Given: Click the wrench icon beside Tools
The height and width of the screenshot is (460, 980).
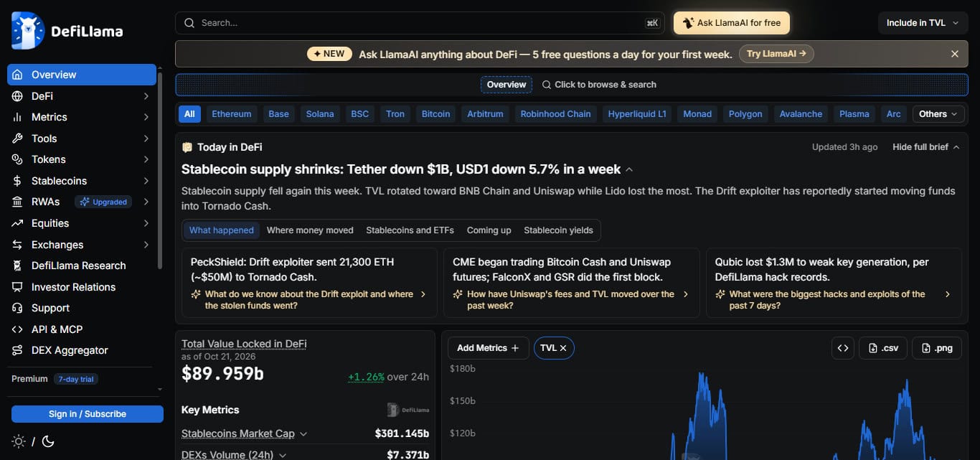Looking at the screenshot, I should point(17,139).
